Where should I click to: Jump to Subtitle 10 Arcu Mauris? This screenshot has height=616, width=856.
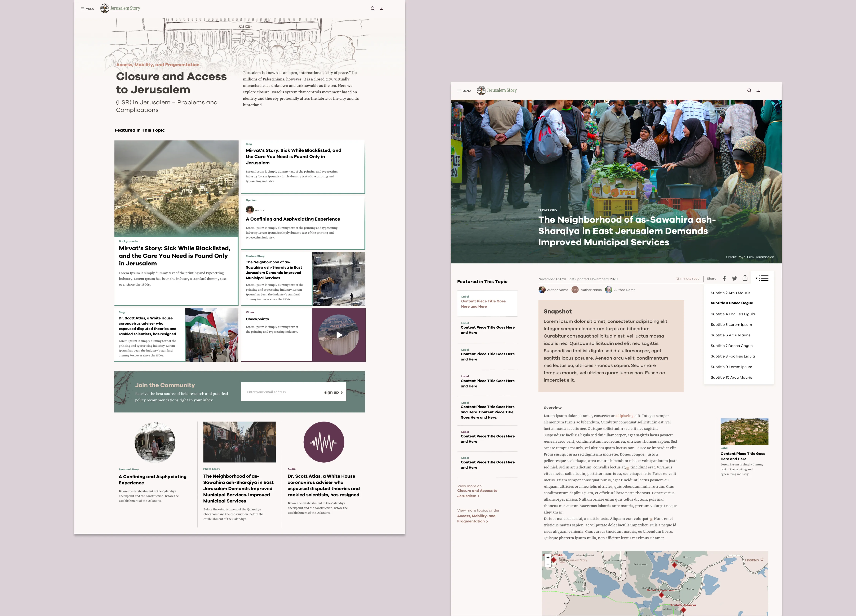point(731,377)
